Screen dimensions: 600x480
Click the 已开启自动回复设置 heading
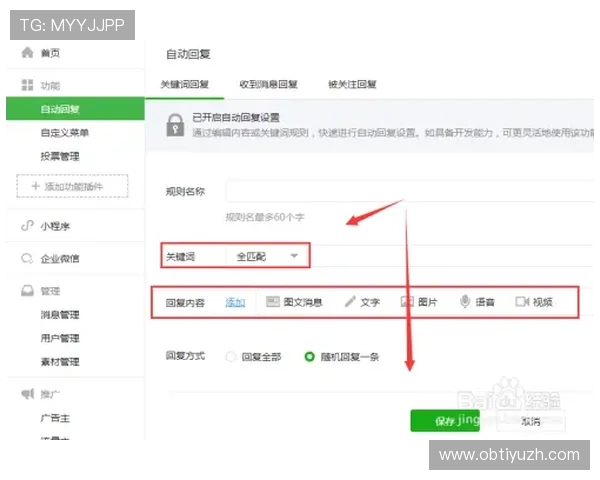(236, 118)
